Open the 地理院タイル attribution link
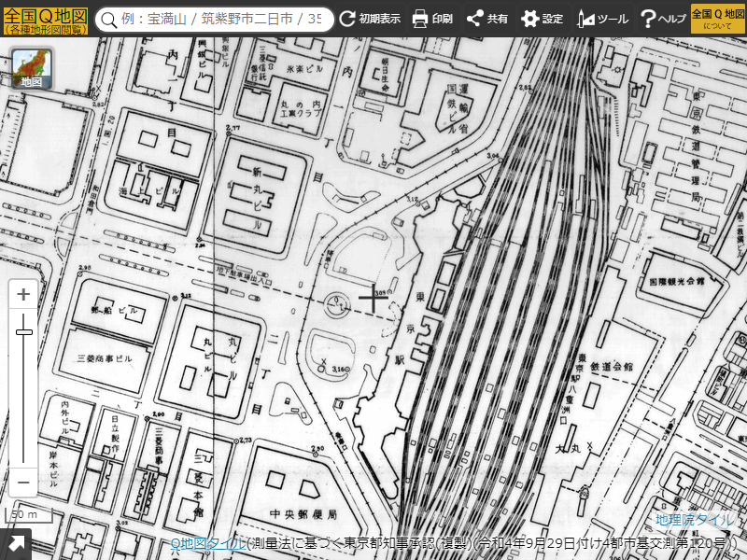 (695, 520)
